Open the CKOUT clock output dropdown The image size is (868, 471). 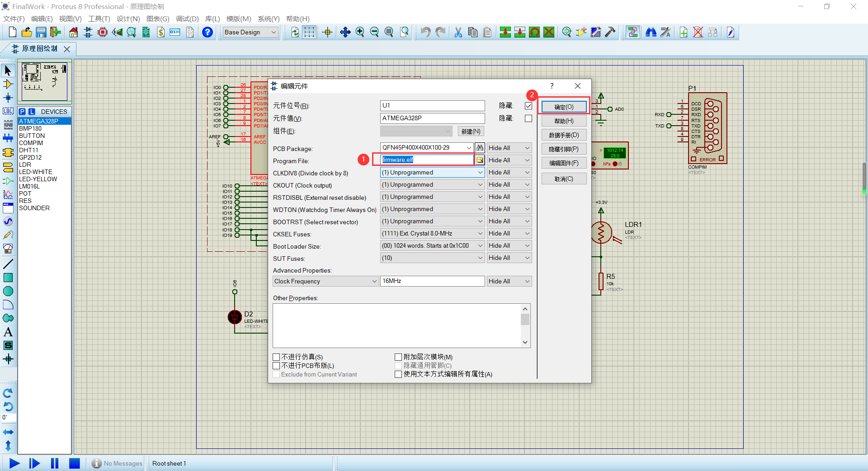pos(433,184)
